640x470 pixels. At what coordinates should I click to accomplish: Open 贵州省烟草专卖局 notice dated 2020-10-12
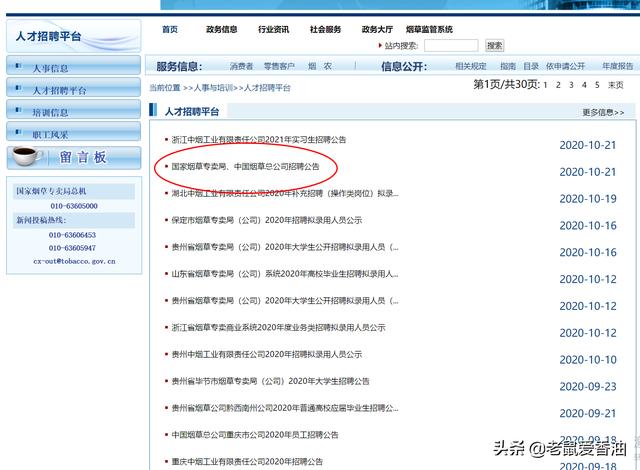coord(285,301)
